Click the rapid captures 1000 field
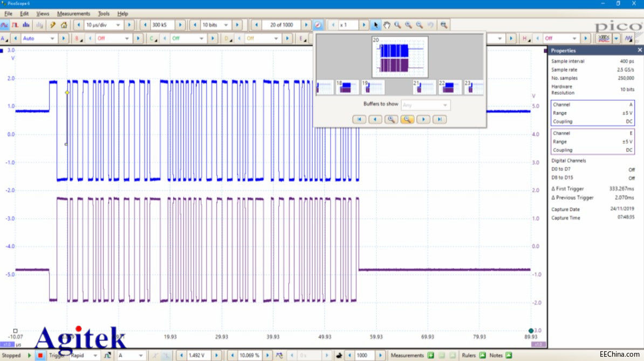Image resolution: width=644 pixels, height=361 pixels. pos(365,355)
